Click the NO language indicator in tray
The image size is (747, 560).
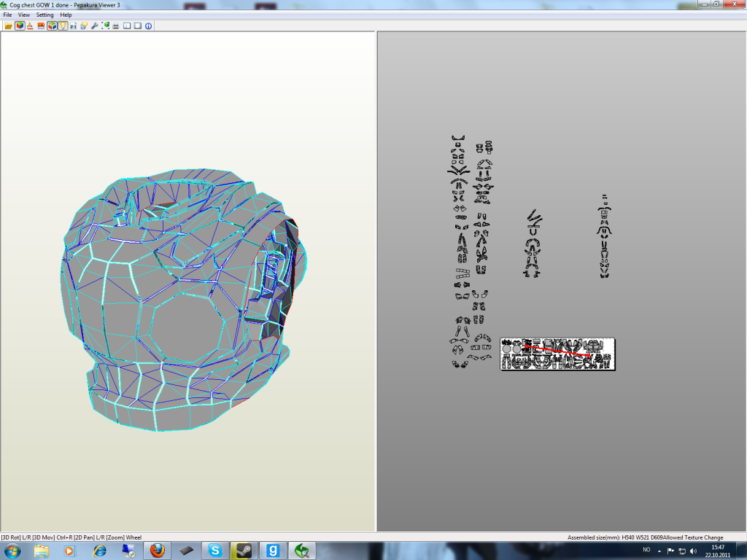pyautogui.click(x=646, y=550)
